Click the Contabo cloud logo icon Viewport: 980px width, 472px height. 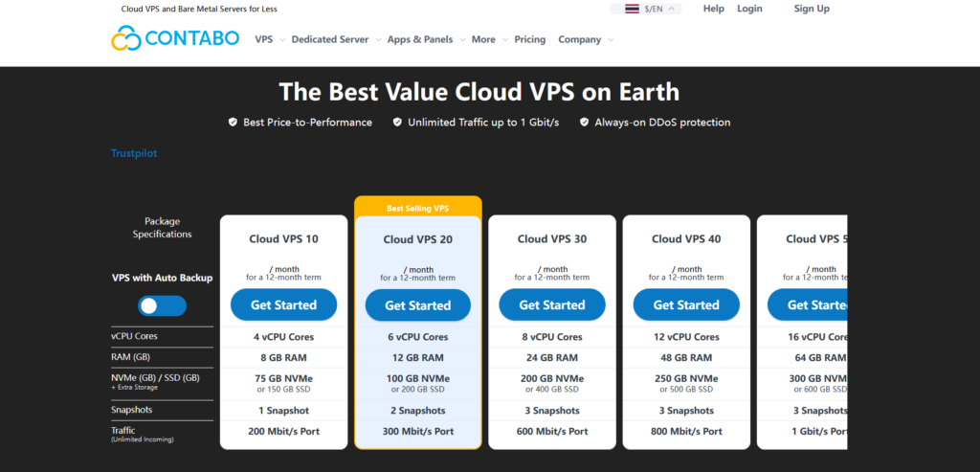(x=125, y=39)
